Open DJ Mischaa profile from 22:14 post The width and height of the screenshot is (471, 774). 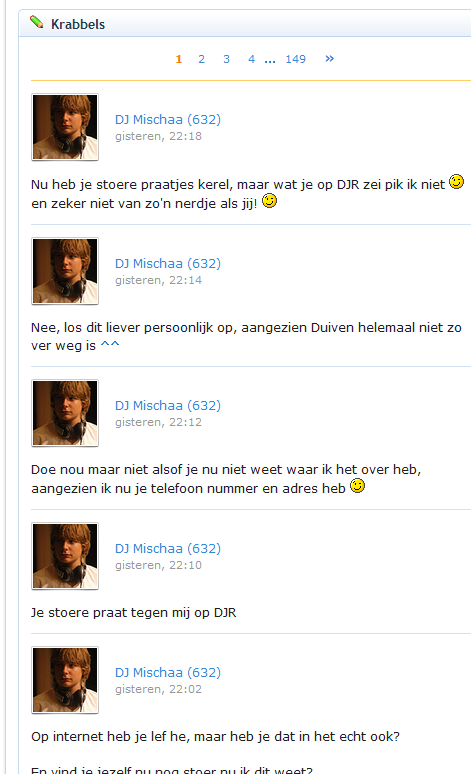[168, 264]
